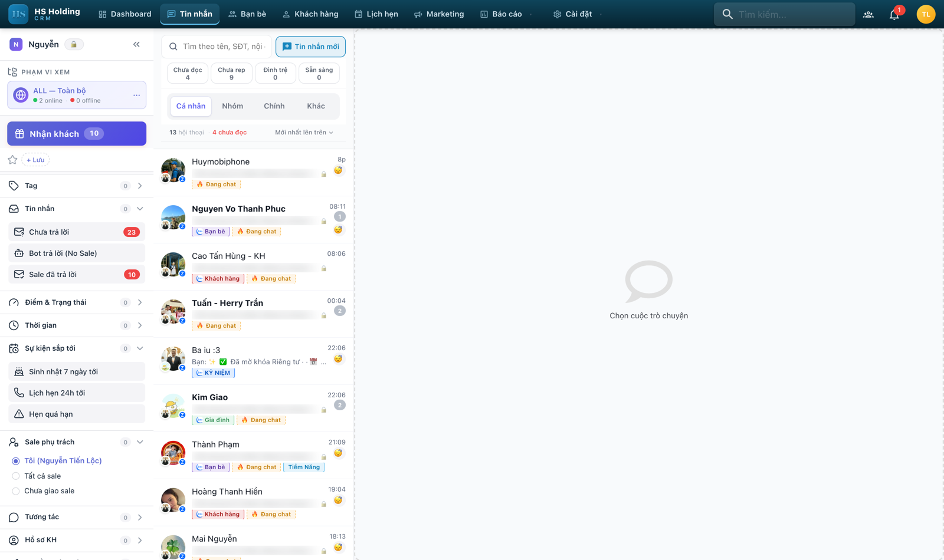Open the notifications bell
This screenshot has height=560, width=944.
pos(894,15)
